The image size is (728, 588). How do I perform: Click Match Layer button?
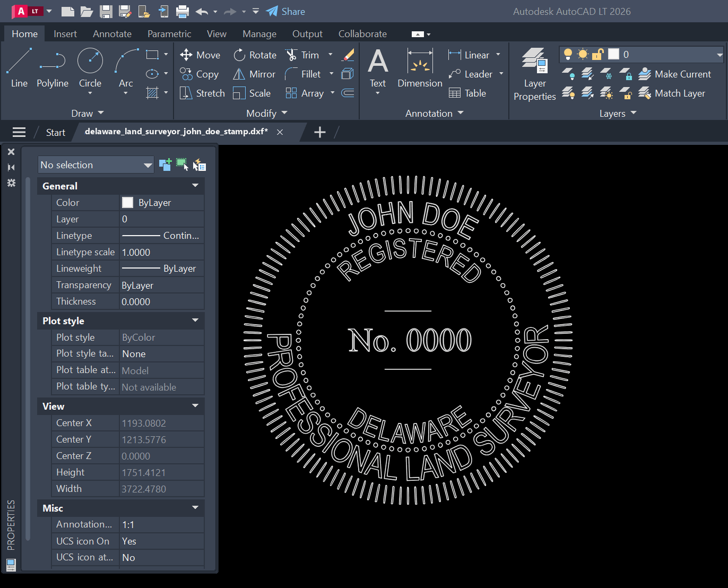point(672,93)
